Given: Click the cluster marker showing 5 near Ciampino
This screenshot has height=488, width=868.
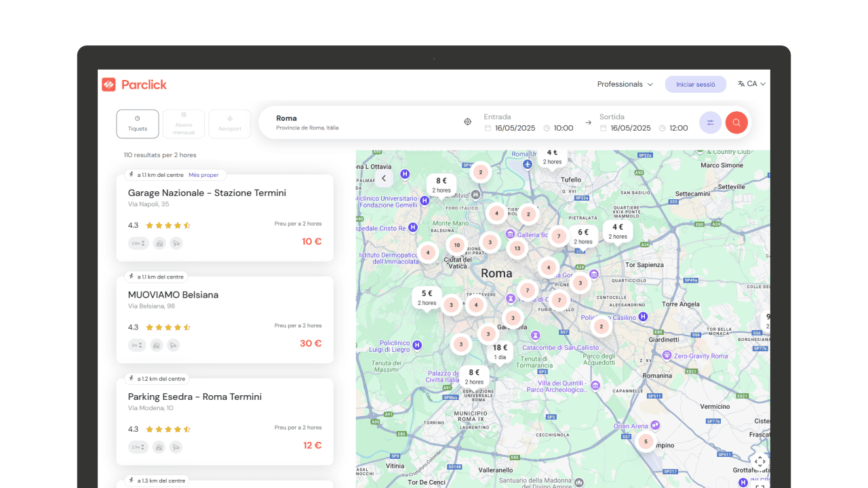Looking at the screenshot, I should click(646, 442).
